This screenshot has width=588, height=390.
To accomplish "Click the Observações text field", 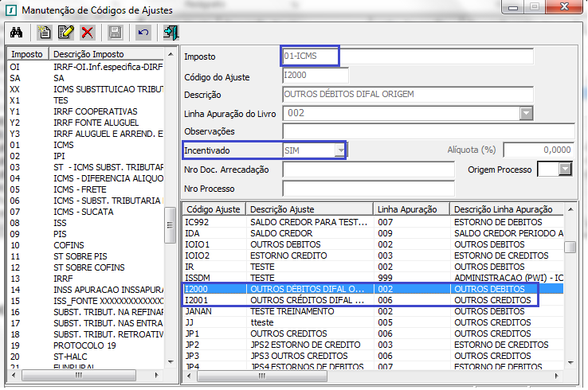I will coord(428,131).
